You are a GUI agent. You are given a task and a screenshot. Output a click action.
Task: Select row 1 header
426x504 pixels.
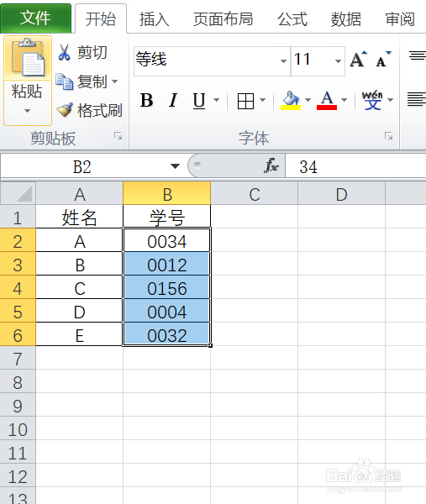click(18, 217)
